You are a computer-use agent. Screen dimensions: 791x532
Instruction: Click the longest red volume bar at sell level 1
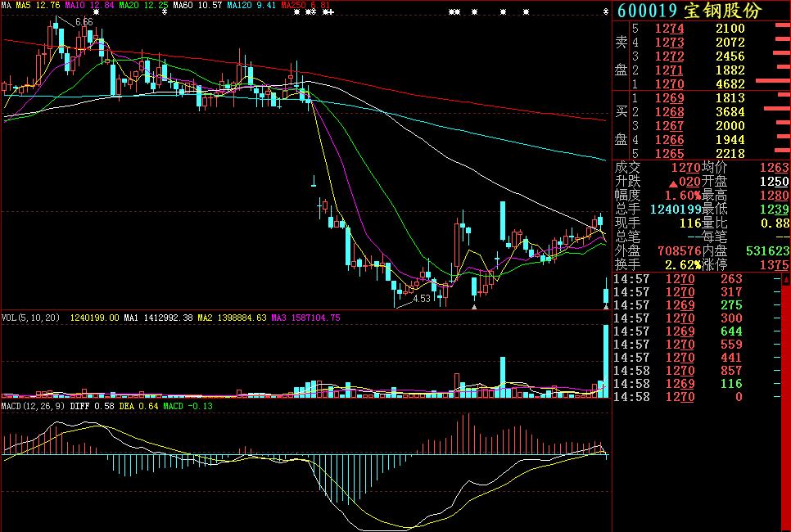click(x=771, y=83)
